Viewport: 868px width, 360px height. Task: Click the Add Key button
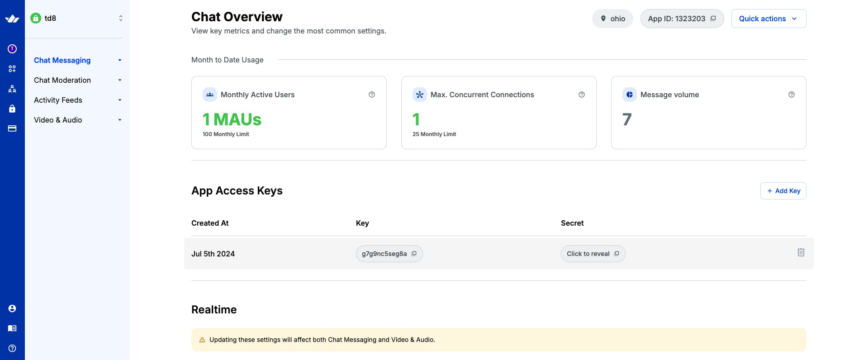tap(783, 191)
